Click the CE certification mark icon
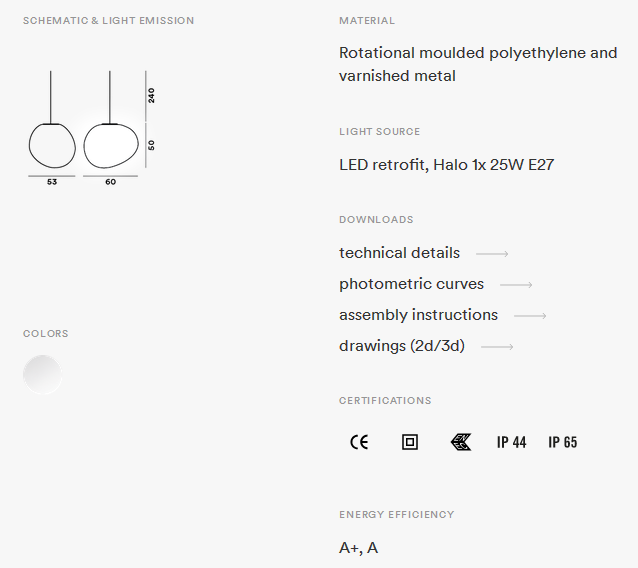This screenshot has height=568, width=638. [359, 442]
